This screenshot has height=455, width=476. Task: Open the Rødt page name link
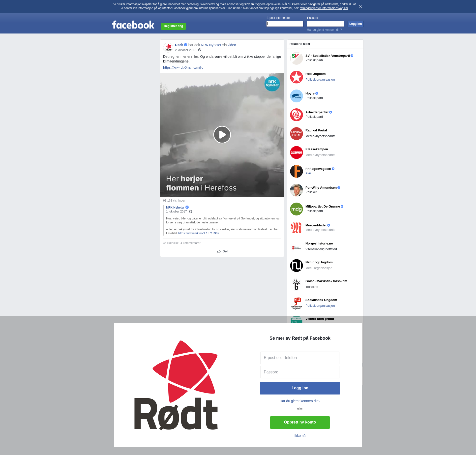pos(179,45)
